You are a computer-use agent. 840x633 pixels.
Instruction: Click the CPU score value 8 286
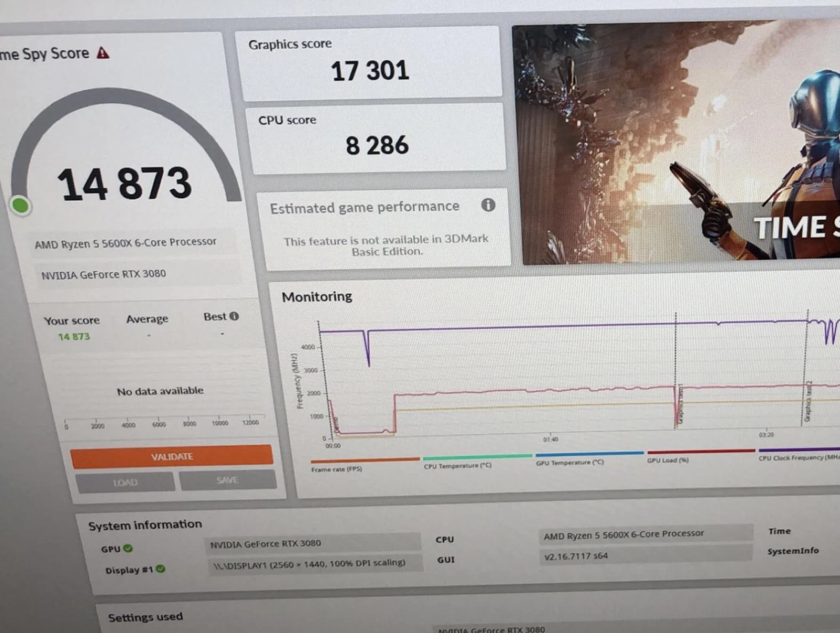tap(377, 145)
